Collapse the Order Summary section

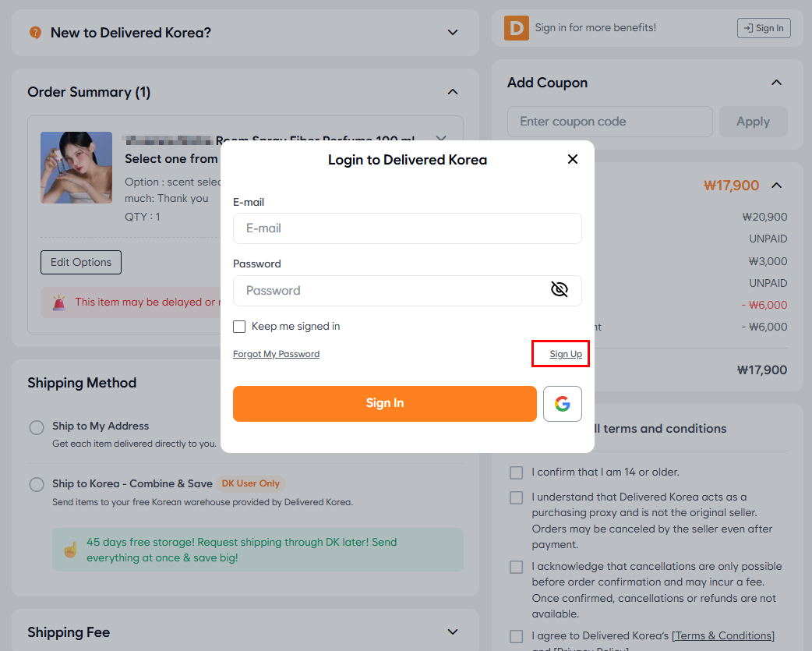point(453,92)
